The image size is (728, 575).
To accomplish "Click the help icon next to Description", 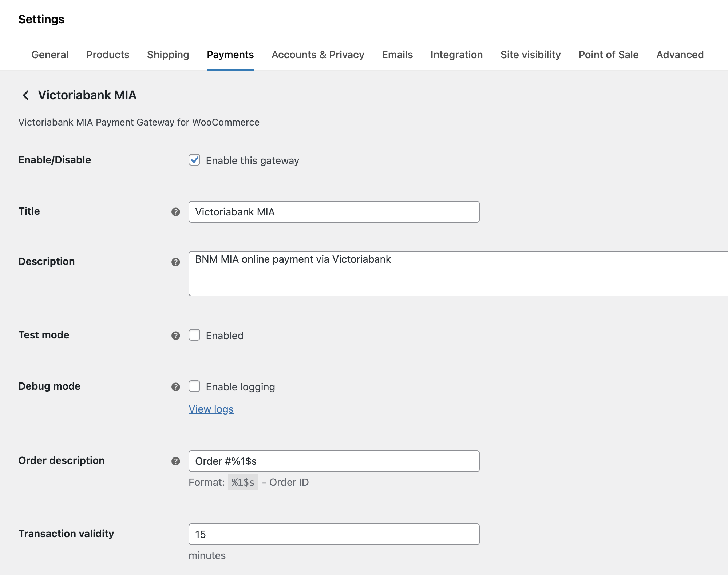I will 176,261.
